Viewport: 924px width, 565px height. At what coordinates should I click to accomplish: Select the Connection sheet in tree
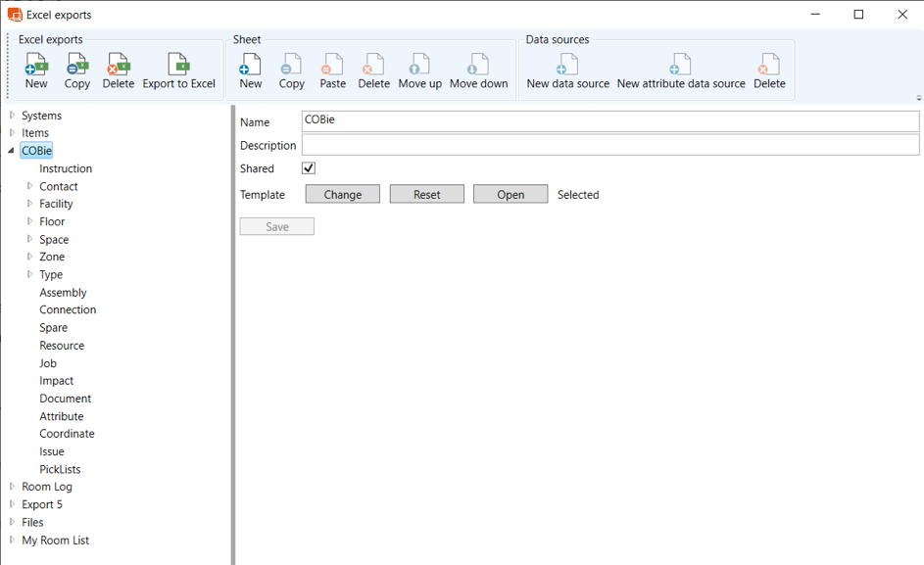68,309
